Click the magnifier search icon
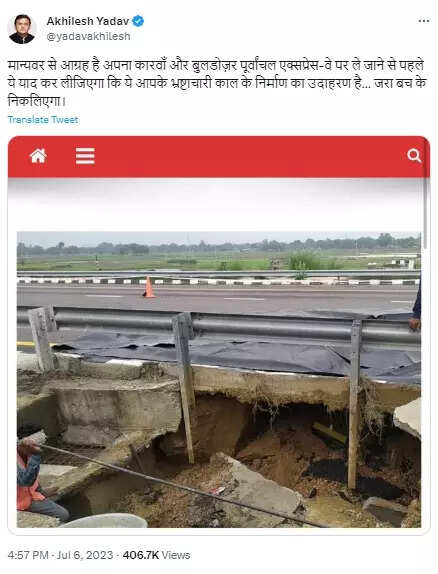Viewport: 438px width, 574px height. (414, 156)
